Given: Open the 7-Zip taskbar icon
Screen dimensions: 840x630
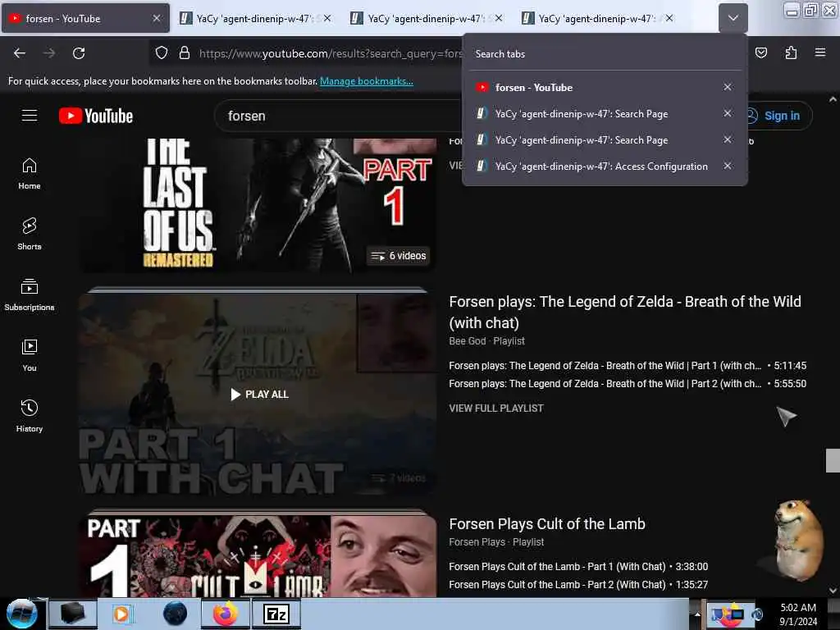Looking at the screenshot, I should 276,614.
